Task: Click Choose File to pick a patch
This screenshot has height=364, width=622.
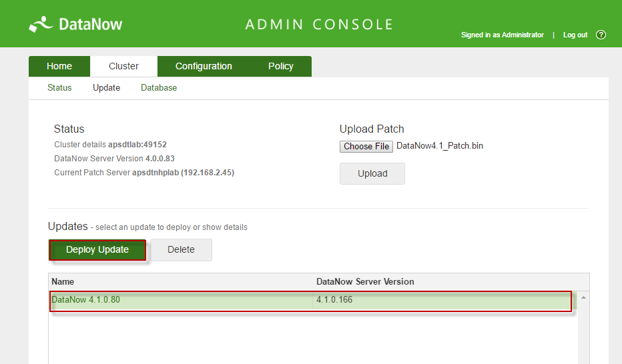Action: (366, 146)
